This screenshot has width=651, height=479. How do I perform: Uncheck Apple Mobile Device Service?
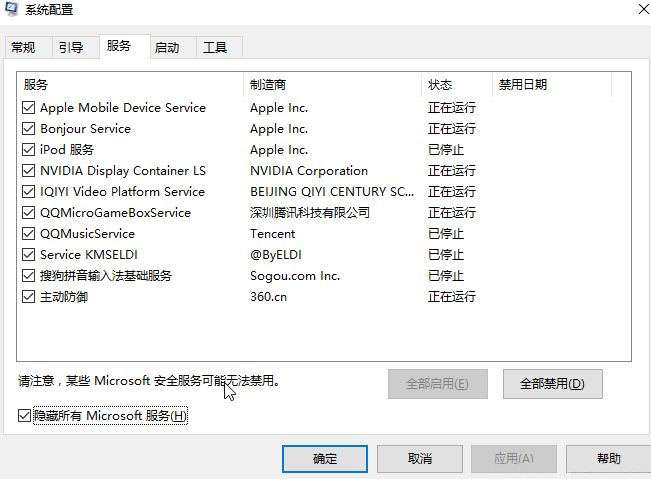(x=28, y=108)
